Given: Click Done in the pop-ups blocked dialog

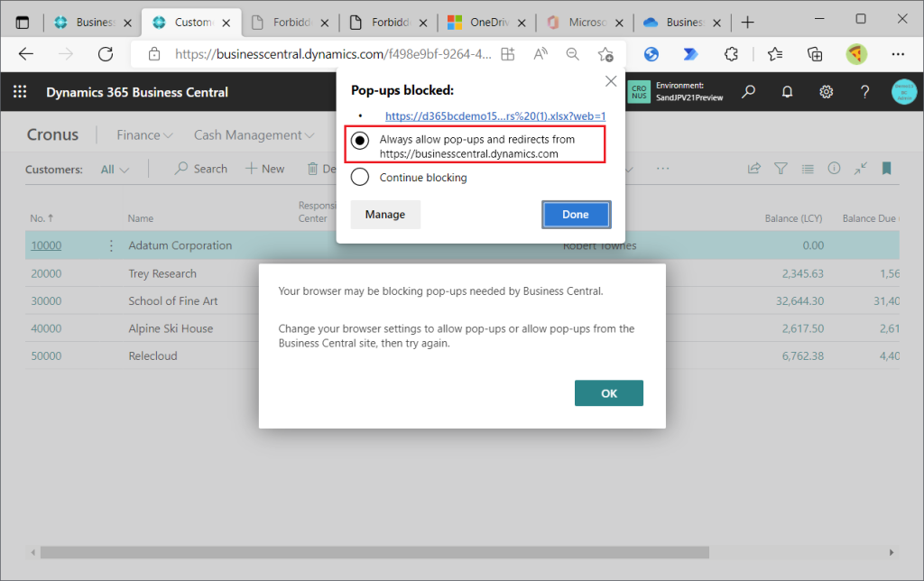Looking at the screenshot, I should [576, 215].
